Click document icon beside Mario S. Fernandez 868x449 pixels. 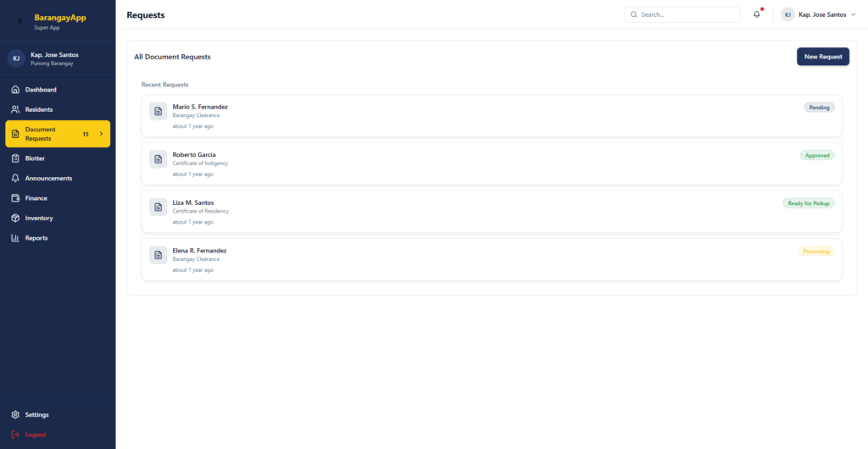(158, 111)
